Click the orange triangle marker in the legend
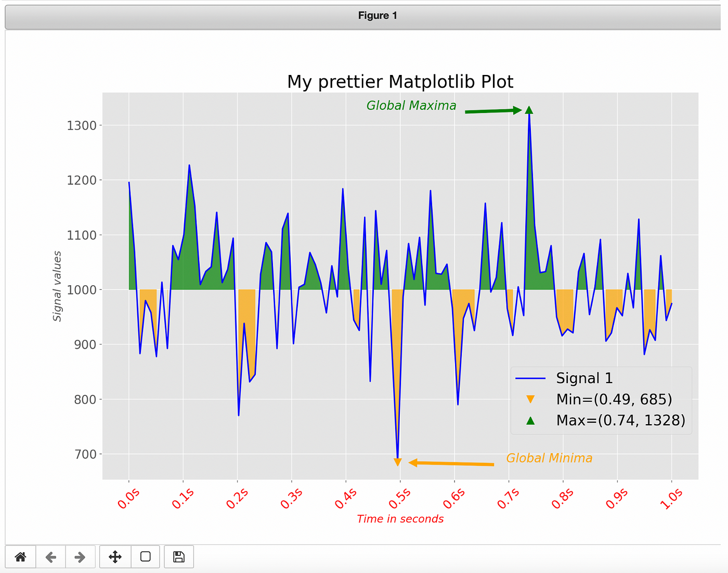Screen dimensions: 728x573 pyautogui.click(x=530, y=399)
